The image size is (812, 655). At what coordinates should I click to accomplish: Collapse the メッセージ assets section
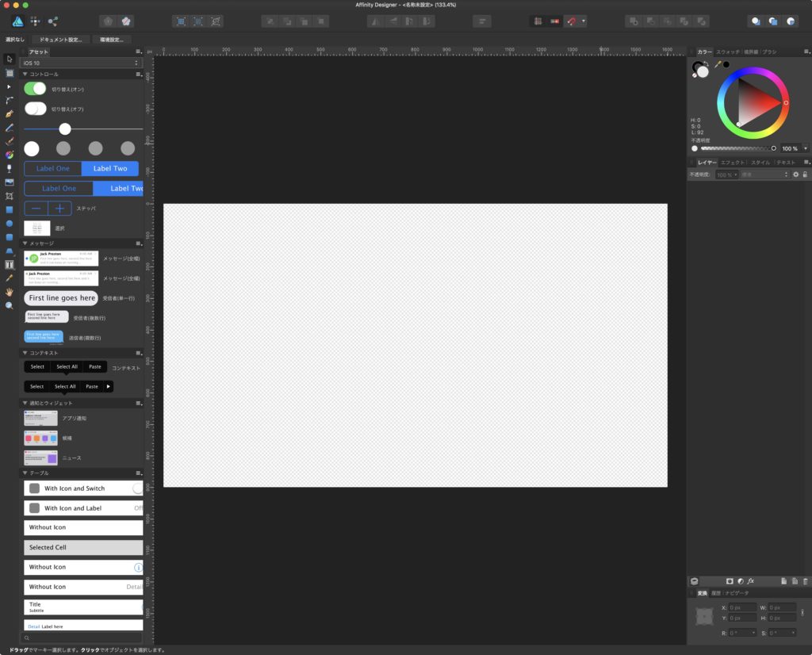tap(25, 243)
